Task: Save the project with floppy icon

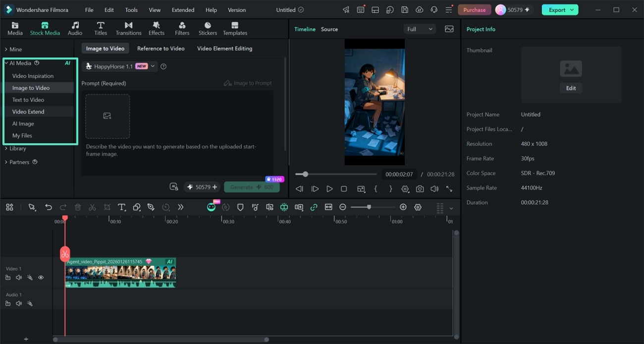Action: point(405,10)
